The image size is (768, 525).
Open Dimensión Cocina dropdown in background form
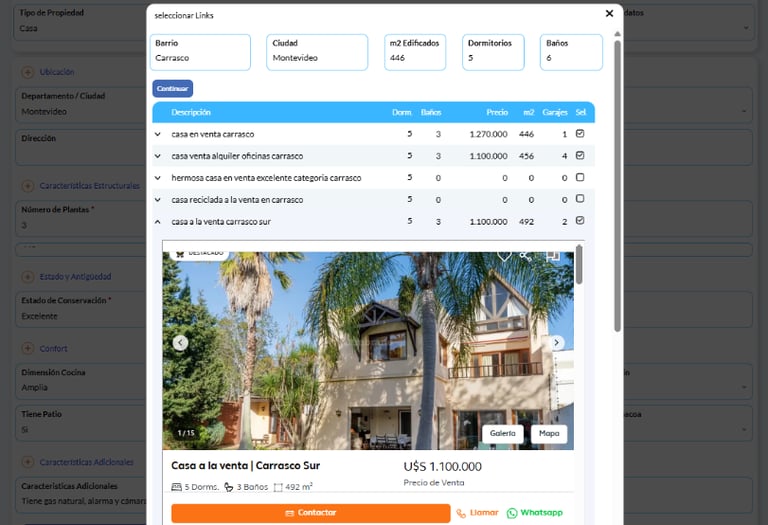point(82,381)
